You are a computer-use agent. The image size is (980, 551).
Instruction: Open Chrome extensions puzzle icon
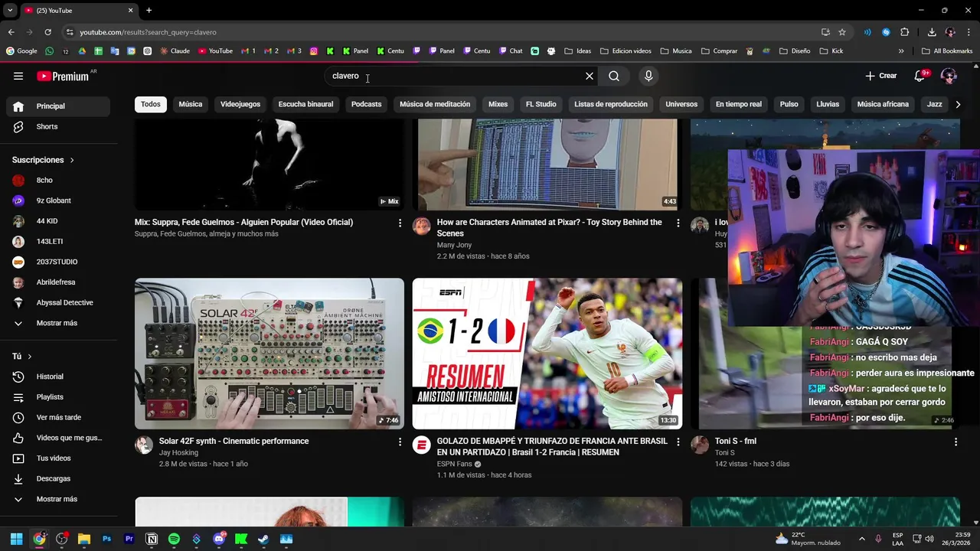click(905, 32)
